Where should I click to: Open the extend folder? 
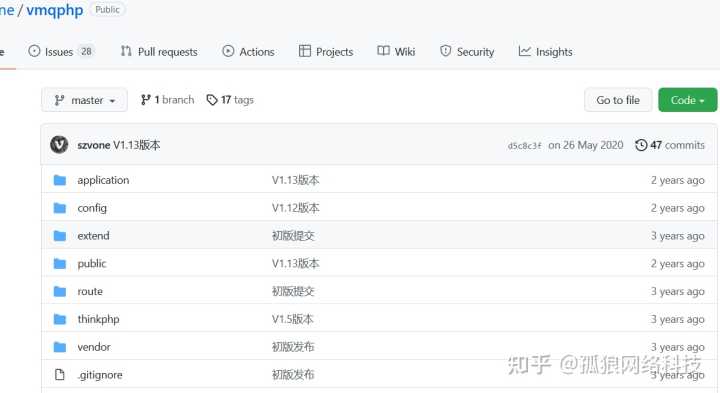tap(93, 236)
